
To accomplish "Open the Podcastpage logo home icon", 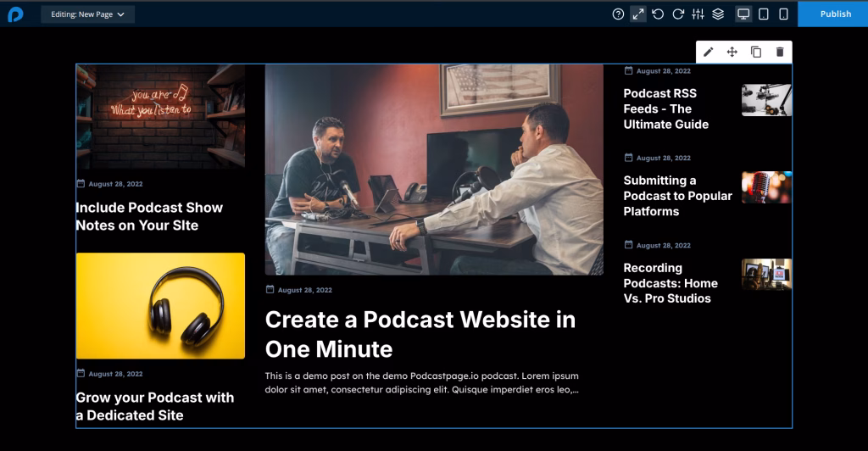I will [15, 14].
